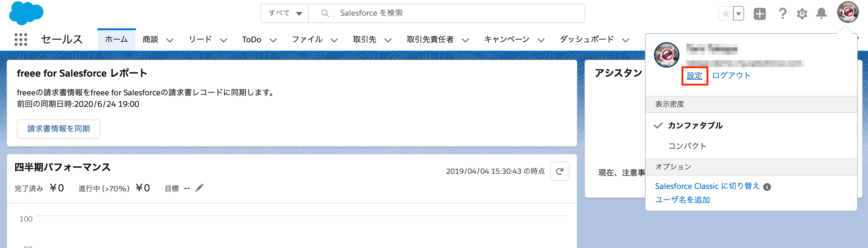Open the リード tab
Image resolution: width=868 pixels, height=248 pixels.
[200, 39]
